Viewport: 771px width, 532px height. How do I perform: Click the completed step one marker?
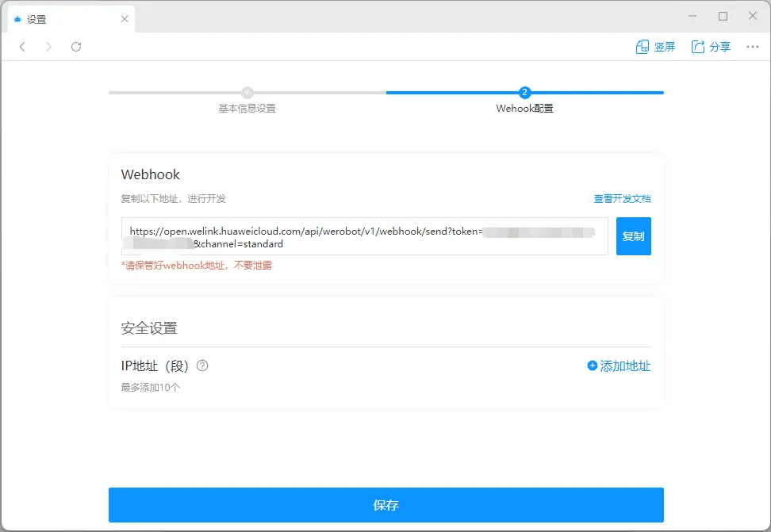[x=247, y=93]
